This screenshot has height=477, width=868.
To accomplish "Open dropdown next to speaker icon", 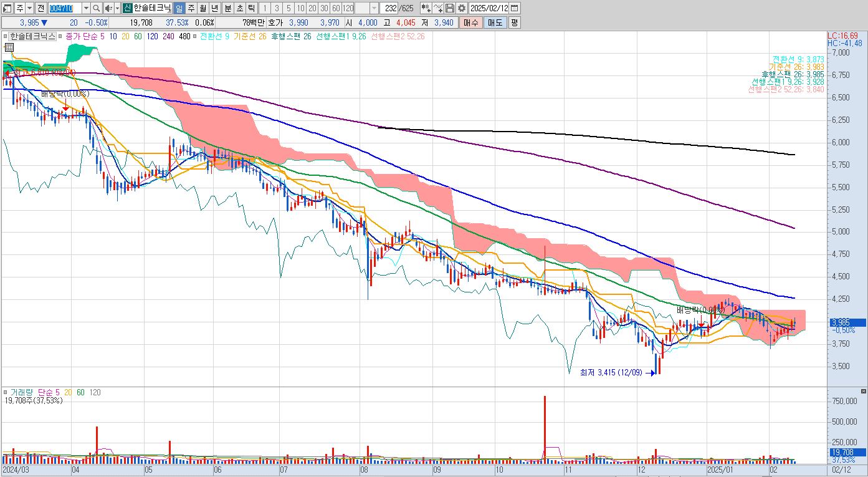I will click(117, 8).
